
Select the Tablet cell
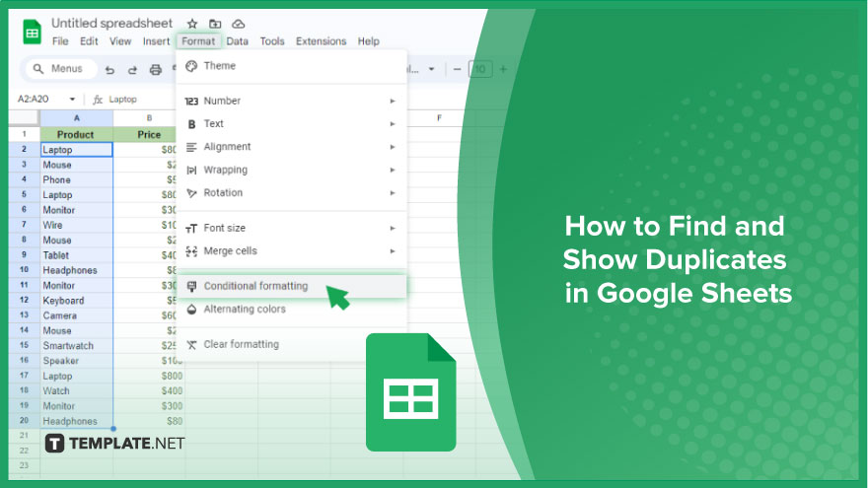[x=76, y=255]
